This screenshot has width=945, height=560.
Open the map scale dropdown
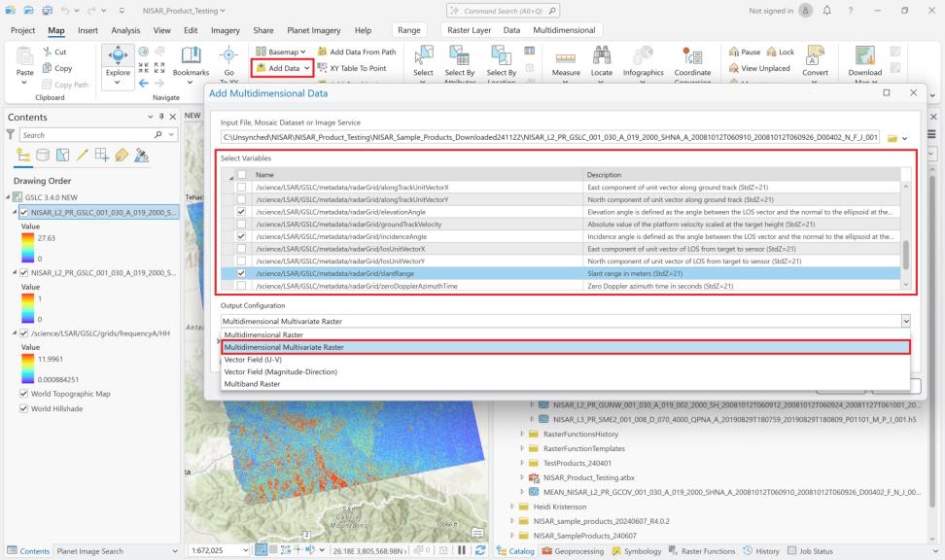coord(245,549)
